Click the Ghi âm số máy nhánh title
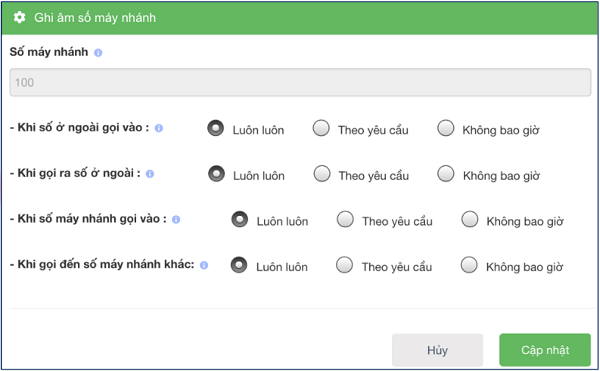The height and width of the screenshot is (371, 600). tap(95, 18)
